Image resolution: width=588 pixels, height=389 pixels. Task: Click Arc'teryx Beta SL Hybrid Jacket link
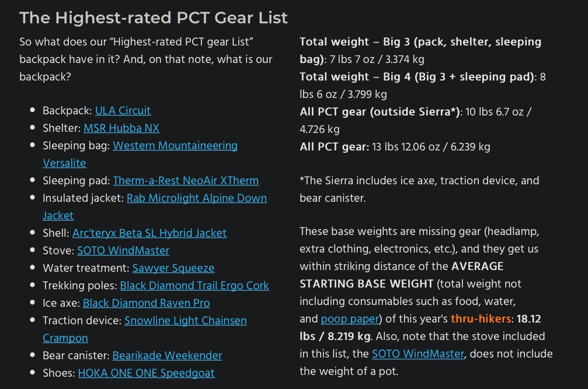tap(149, 233)
